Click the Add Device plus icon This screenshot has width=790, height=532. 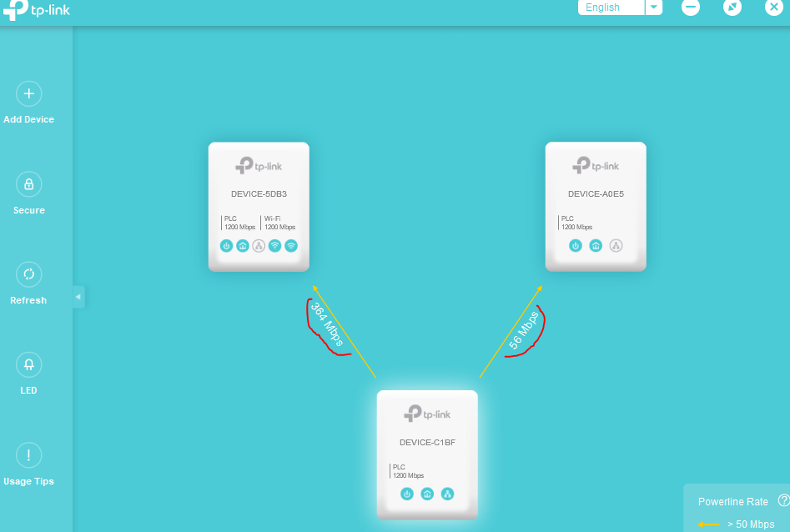pos(28,93)
